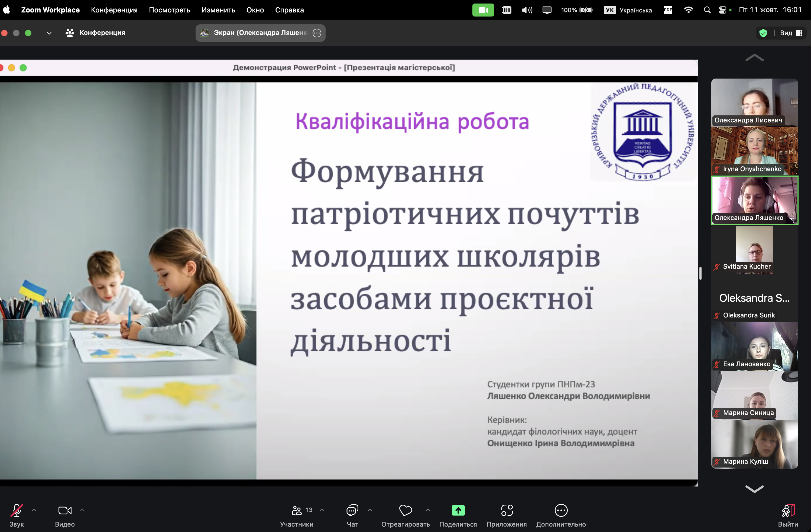Click the date and time in menu bar
Screen dimensions: 811x532
(770, 10)
